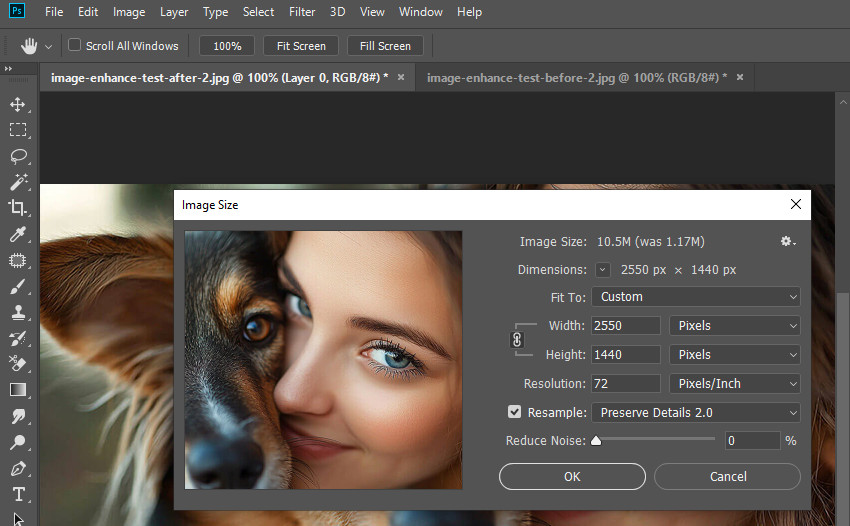Select the Pen tool
The height and width of the screenshot is (526, 850).
(18, 468)
